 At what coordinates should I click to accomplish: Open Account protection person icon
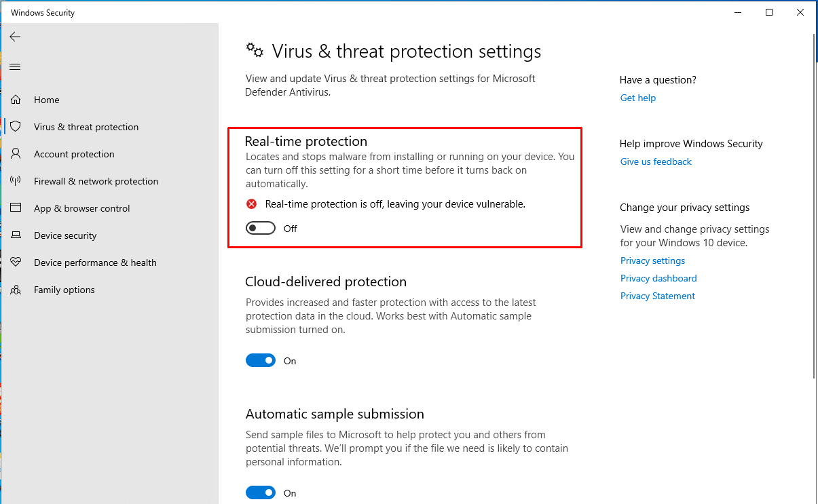16,154
